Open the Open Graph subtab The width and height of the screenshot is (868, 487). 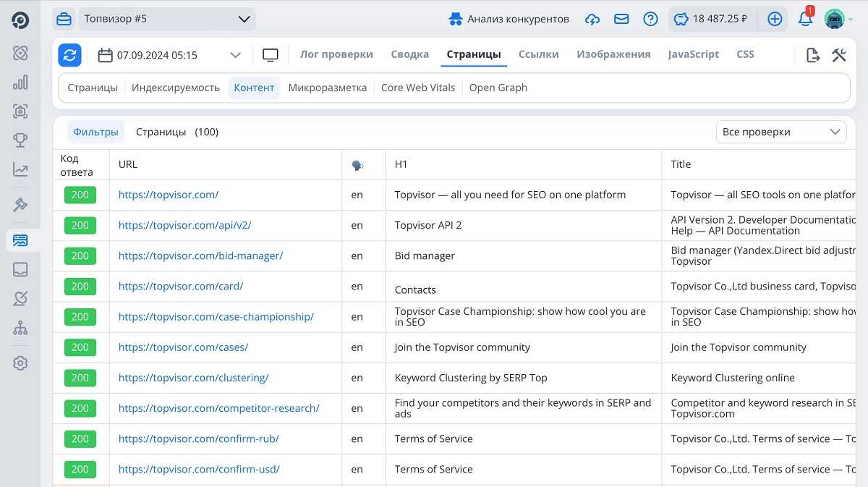(x=498, y=88)
